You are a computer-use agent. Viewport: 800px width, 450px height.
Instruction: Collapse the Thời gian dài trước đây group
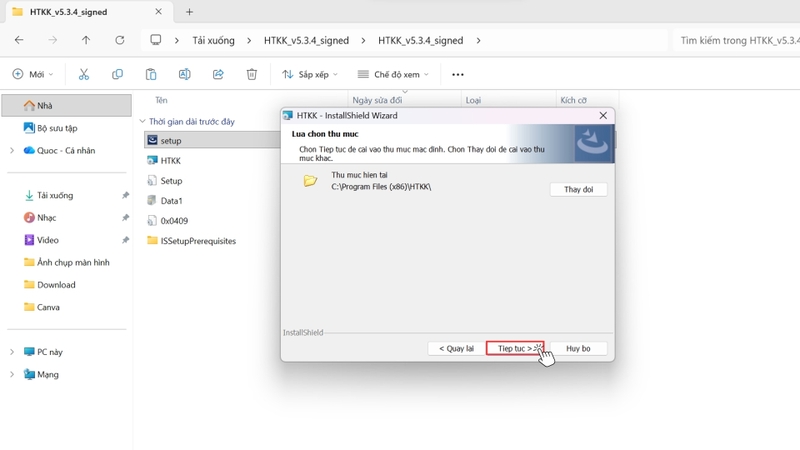click(142, 121)
